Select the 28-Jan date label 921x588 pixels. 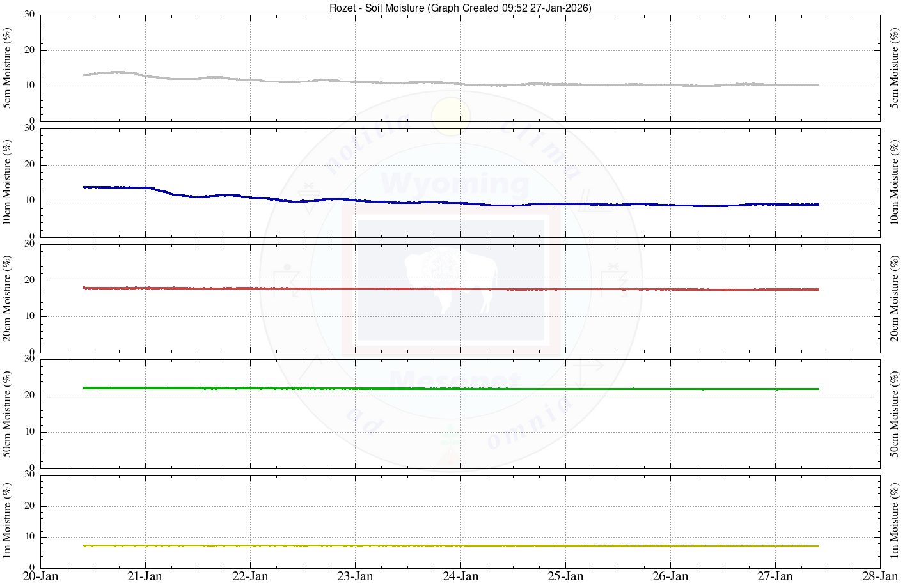coord(880,576)
